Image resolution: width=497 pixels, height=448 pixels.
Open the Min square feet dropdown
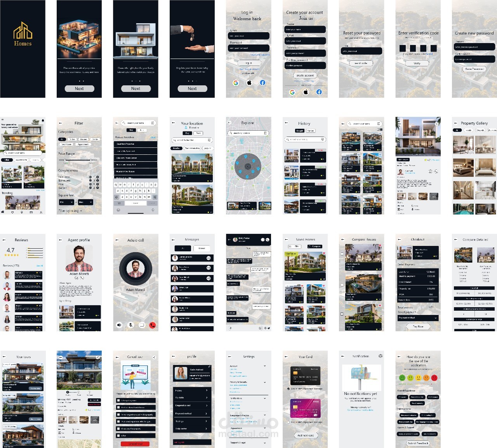[66, 202]
